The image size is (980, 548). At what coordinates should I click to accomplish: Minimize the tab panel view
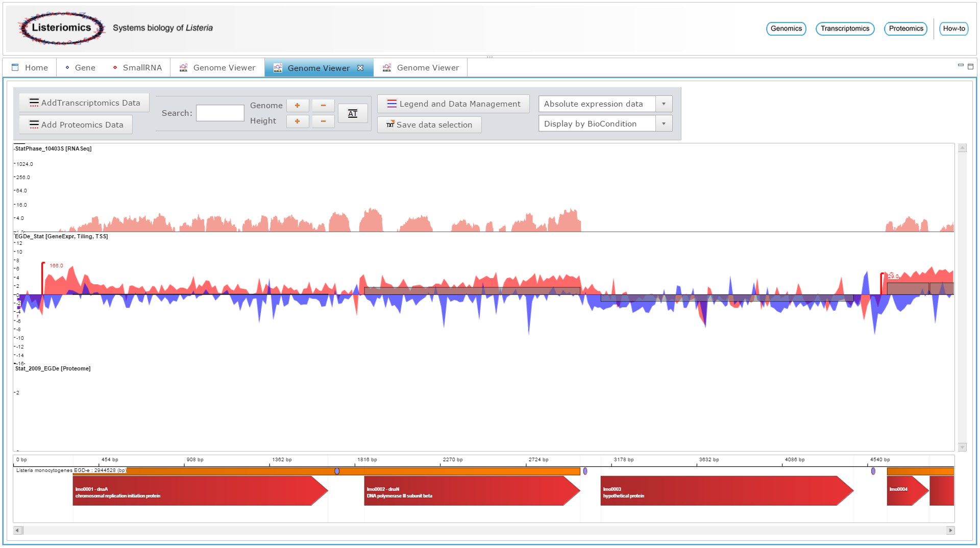[x=961, y=66]
